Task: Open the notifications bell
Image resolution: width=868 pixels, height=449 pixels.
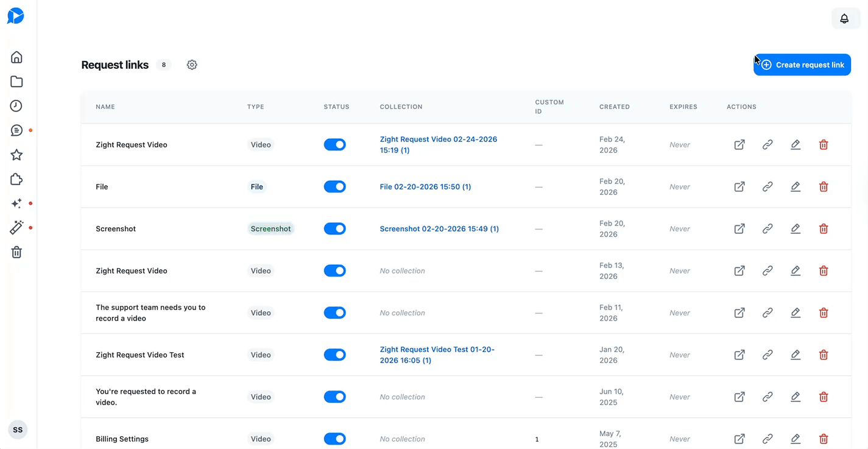Action: point(845,18)
